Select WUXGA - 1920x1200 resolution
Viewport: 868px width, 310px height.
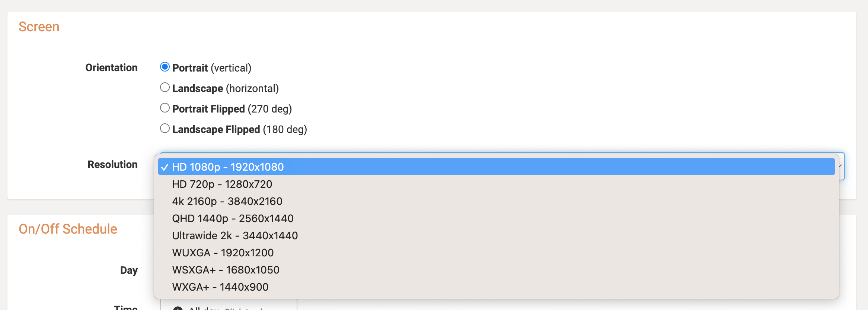223,253
